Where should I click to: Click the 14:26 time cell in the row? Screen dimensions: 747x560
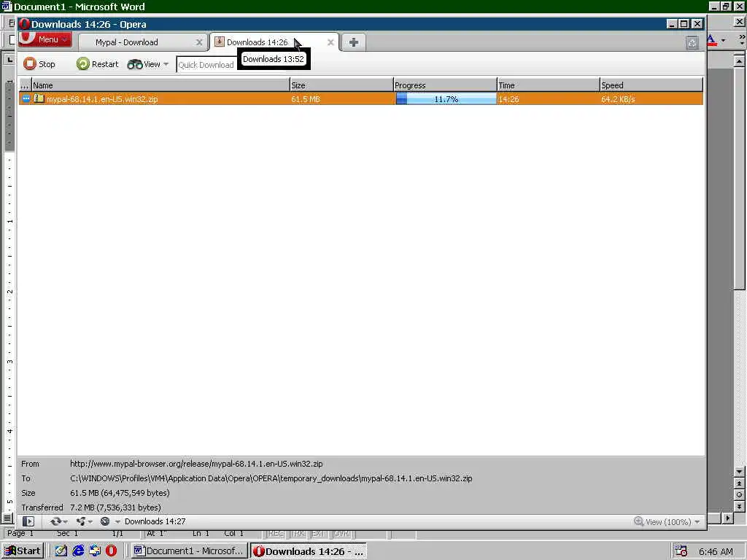coord(508,99)
